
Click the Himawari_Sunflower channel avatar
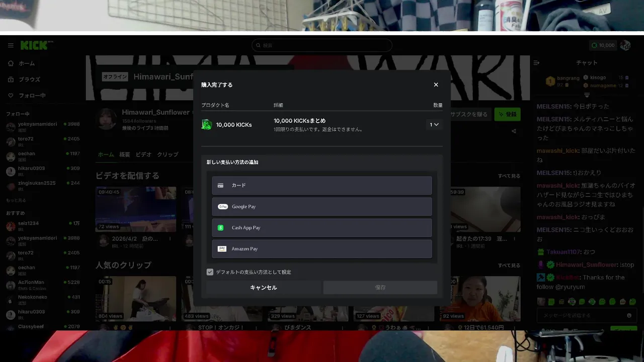(107, 119)
